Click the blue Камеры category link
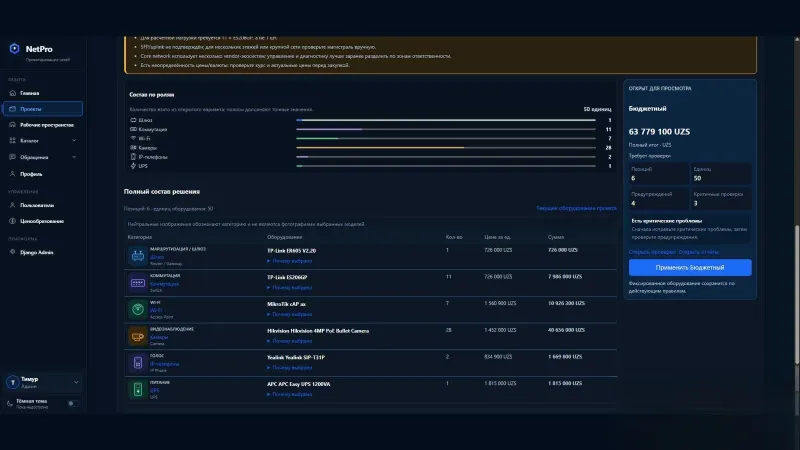 click(159, 337)
